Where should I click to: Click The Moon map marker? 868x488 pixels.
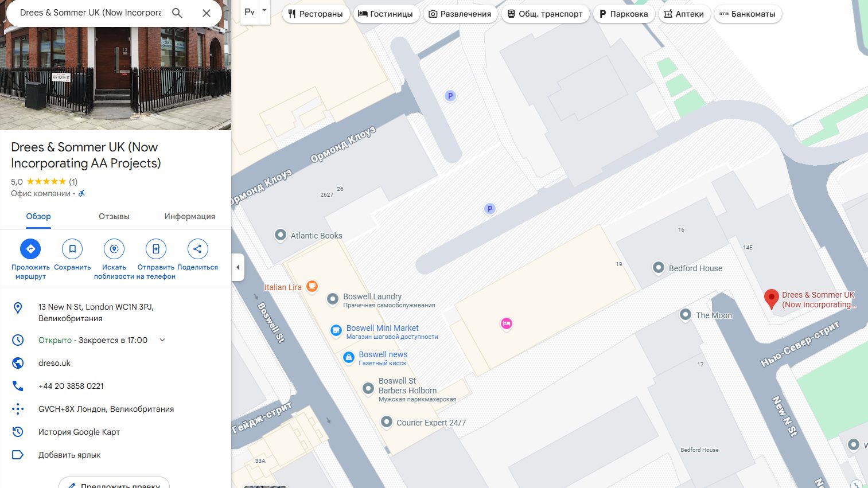point(686,314)
